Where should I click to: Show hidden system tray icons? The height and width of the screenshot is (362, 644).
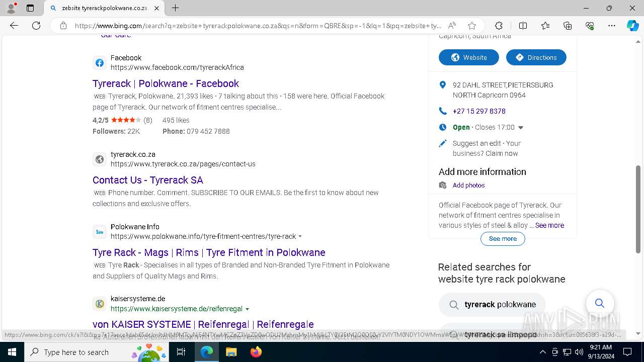pos(542,352)
